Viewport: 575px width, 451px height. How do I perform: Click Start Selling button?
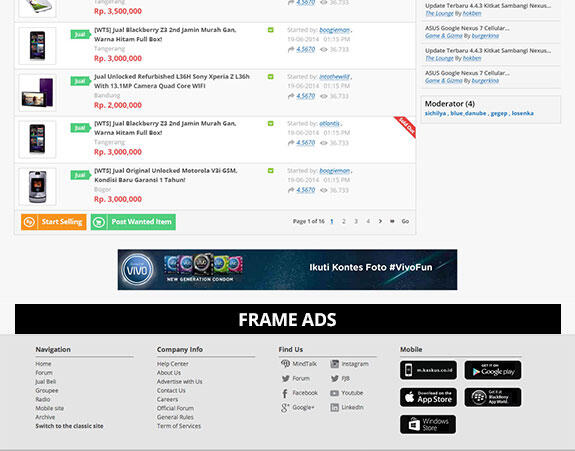pyautogui.click(x=54, y=222)
